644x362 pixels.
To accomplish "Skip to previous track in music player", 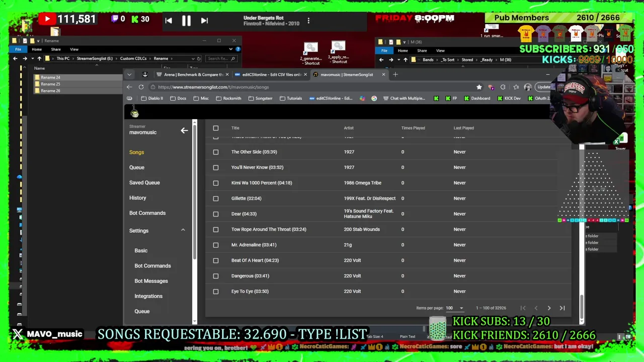I will pyautogui.click(x=169, y=21).
